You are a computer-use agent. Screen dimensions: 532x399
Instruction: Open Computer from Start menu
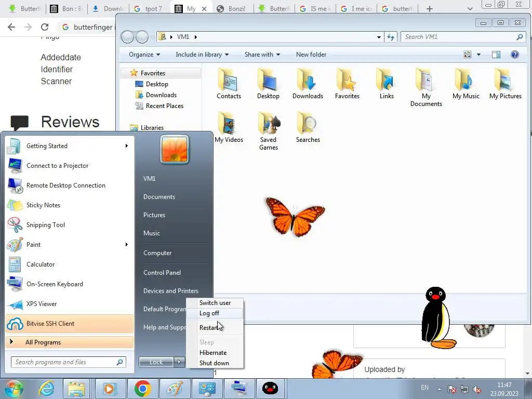pos(157,253)
